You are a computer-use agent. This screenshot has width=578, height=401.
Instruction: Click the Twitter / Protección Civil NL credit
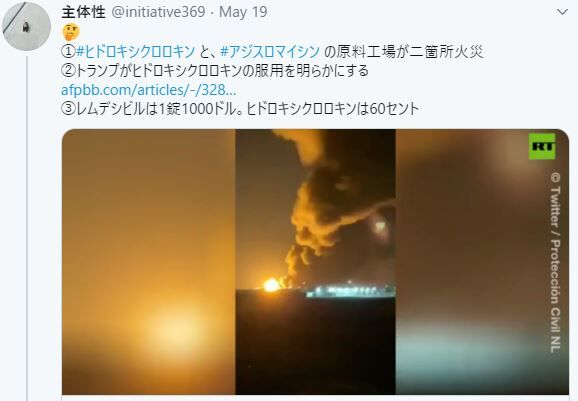click(x=555, y=263)
